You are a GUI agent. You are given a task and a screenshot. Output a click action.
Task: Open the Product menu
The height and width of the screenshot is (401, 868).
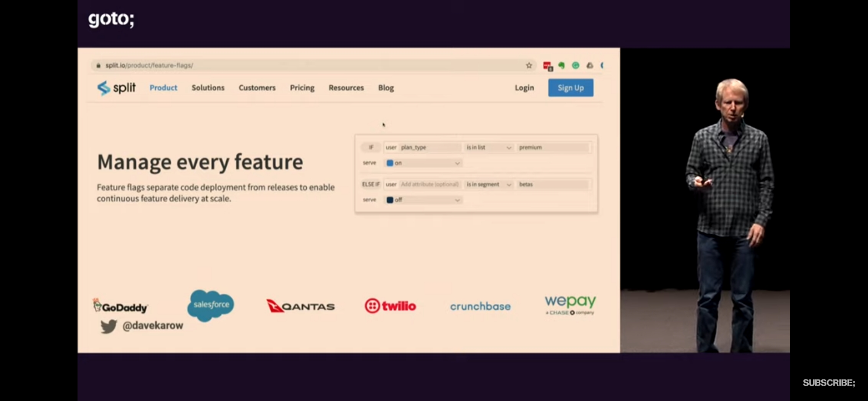click(163, 88)
